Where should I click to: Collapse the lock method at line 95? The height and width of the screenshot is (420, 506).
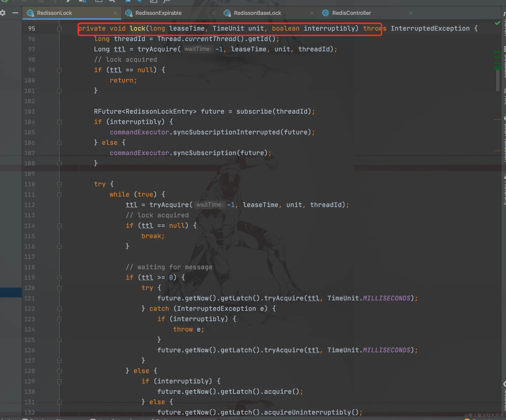coord(59,29)
